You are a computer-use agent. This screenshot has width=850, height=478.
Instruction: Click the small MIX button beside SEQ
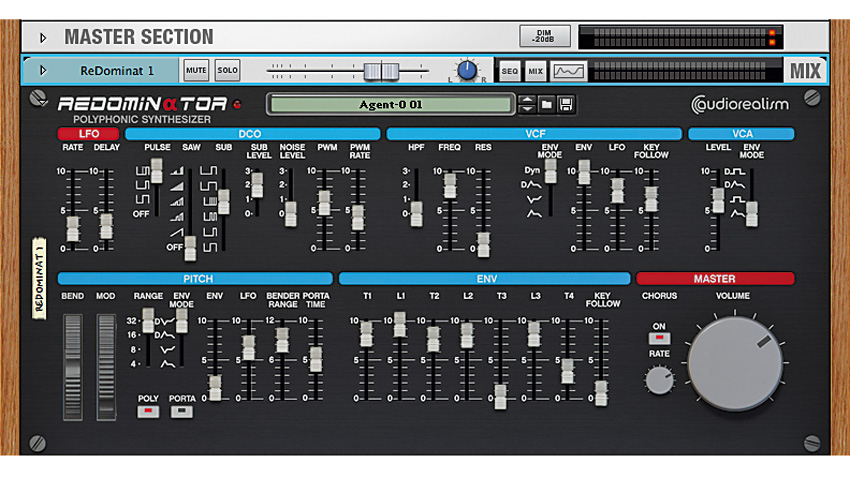(x=536, y=71)
